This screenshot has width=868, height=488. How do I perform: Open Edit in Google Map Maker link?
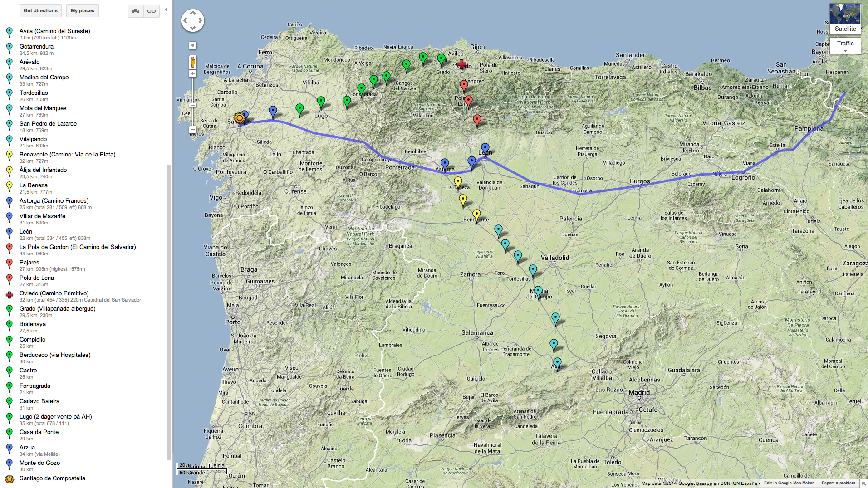click(x=789, y=483)
